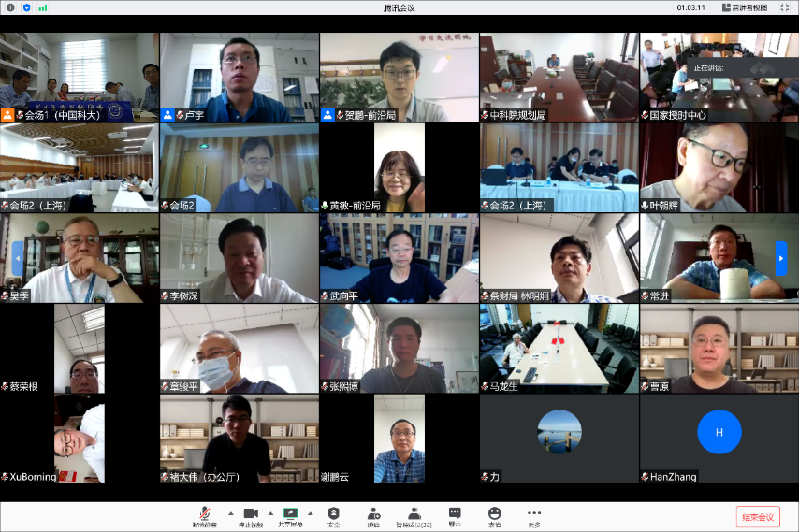Unmute the microphone in the bottom toolbar
The height and width of the screenshot is (532, 799).
click(x=203, y=515)
